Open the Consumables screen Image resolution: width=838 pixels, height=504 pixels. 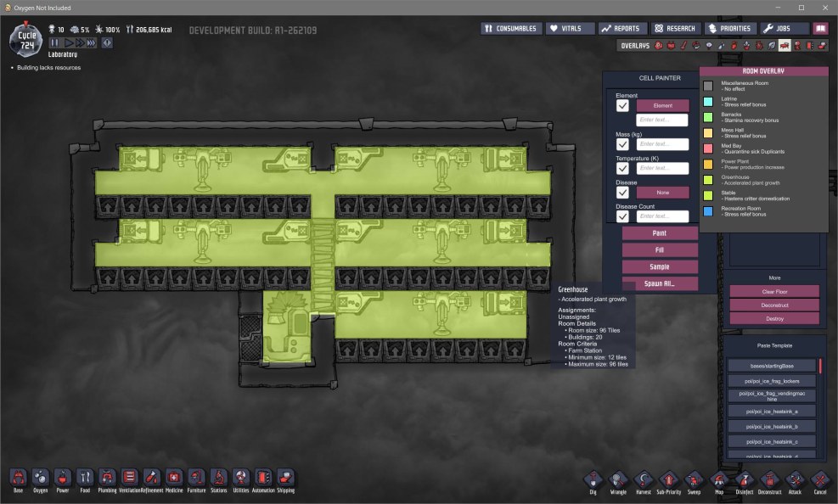pos(510,27)
